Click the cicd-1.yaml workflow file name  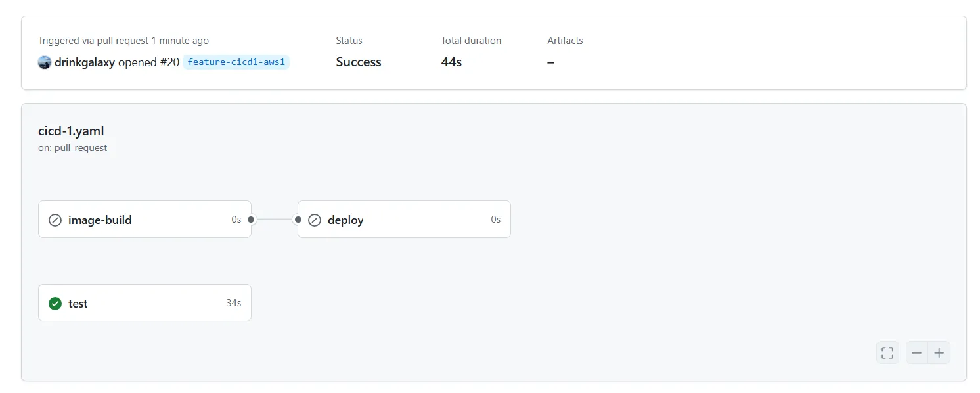tap(71, 131)
